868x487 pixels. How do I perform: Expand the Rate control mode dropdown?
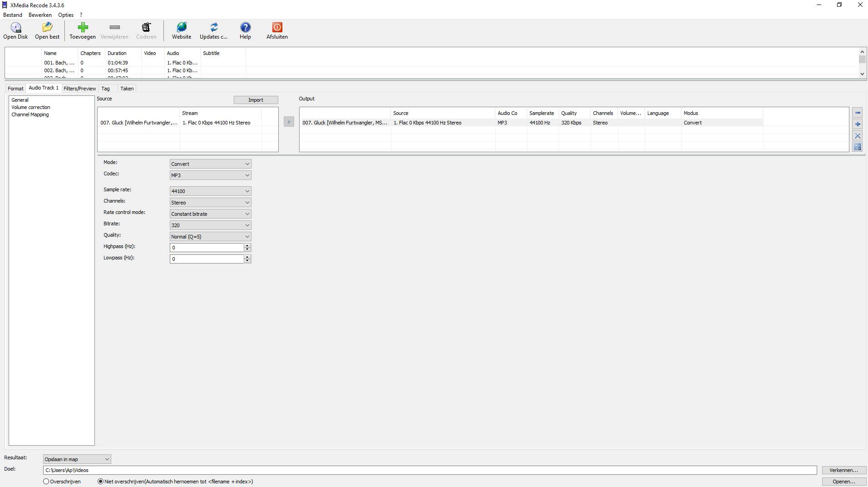tap(210, 214)
